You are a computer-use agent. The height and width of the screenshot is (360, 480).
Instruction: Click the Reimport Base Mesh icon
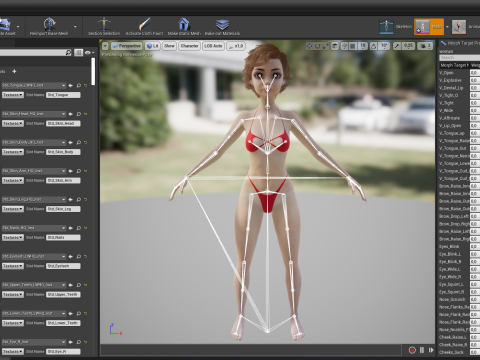tap(50, 24)
